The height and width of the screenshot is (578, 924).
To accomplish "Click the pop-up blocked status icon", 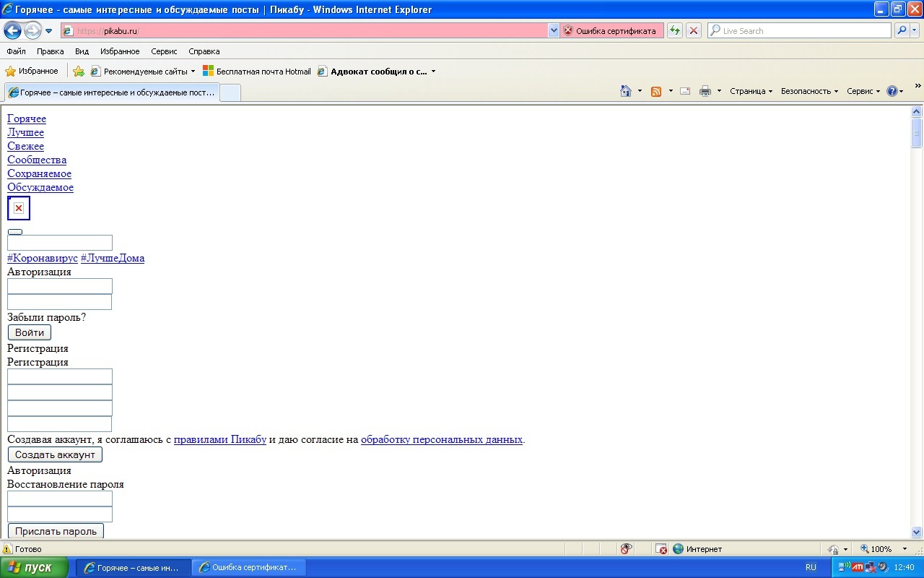I will pos(661,549).
